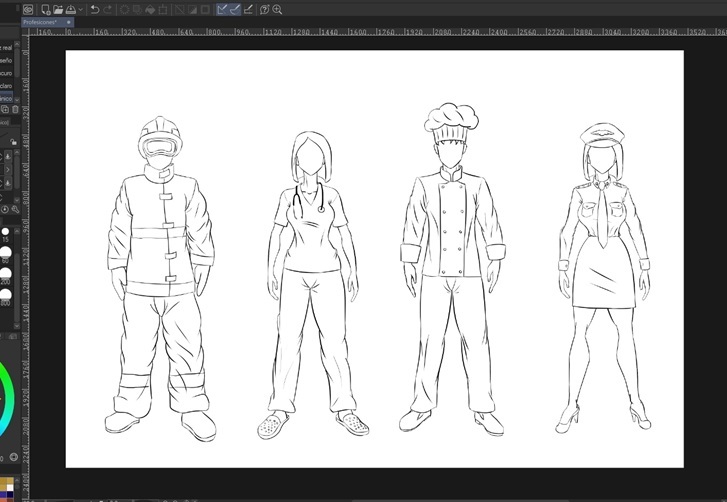This screenshot has height=502, width=727.
Task: Save the Profesiones document
Action: (x=70, y=9)
